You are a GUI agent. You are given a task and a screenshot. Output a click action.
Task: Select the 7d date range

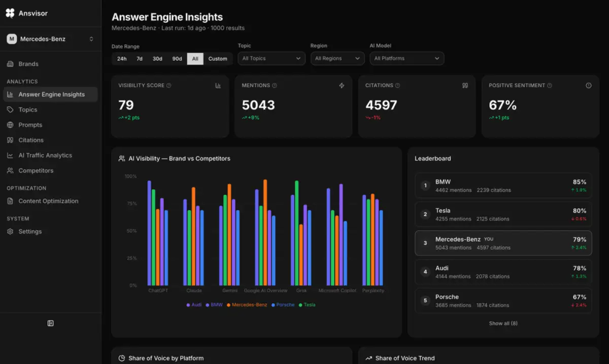[140, 59]
